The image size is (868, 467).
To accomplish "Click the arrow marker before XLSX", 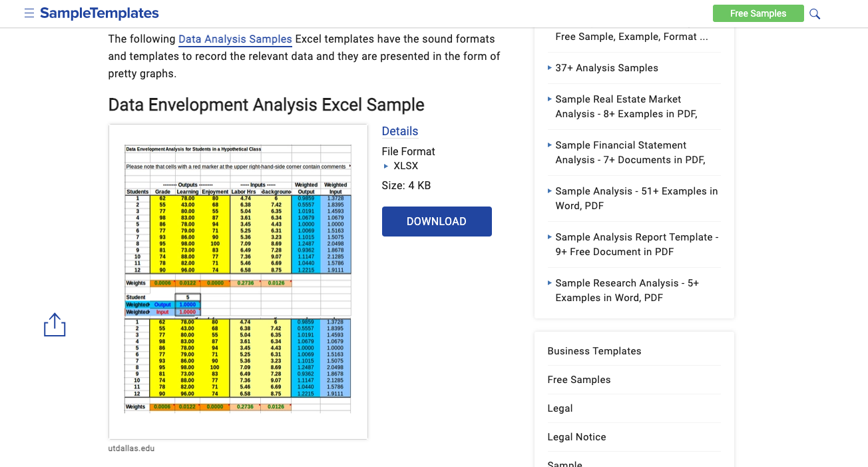I will pyautogui.click(x=385, y=166).
